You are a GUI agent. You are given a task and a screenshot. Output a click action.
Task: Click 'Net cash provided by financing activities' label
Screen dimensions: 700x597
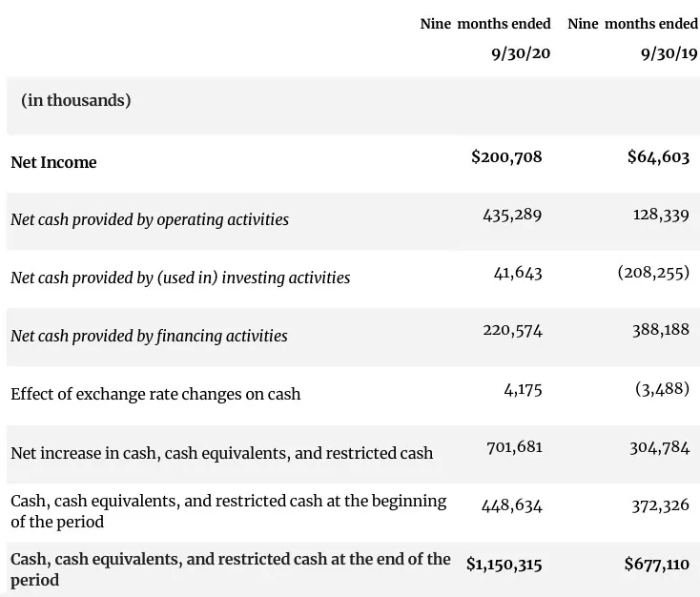coord(149,336)
